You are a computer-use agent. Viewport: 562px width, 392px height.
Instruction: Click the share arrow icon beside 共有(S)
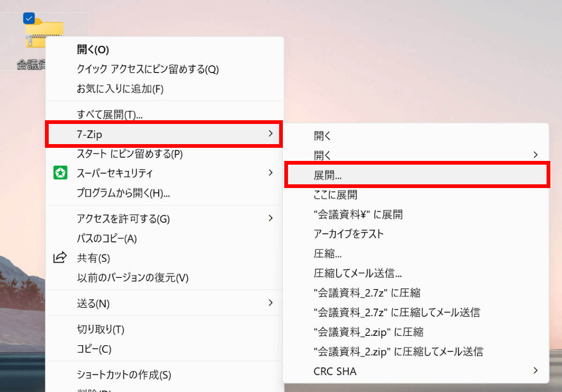tap(60, 258)
